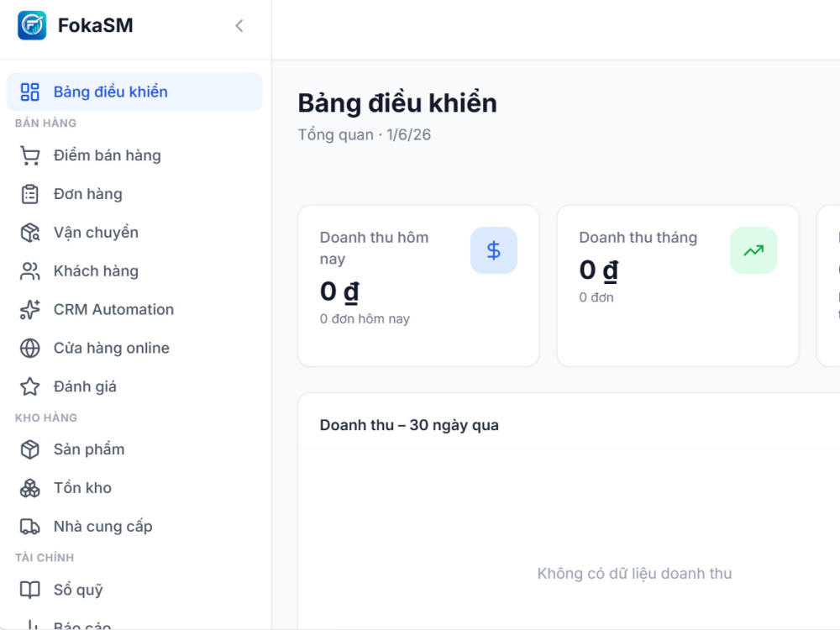The image size is (840, 630).
Task: Click the shopping cart icon for Điểm bán hàng
Action: tap(29, 155)
